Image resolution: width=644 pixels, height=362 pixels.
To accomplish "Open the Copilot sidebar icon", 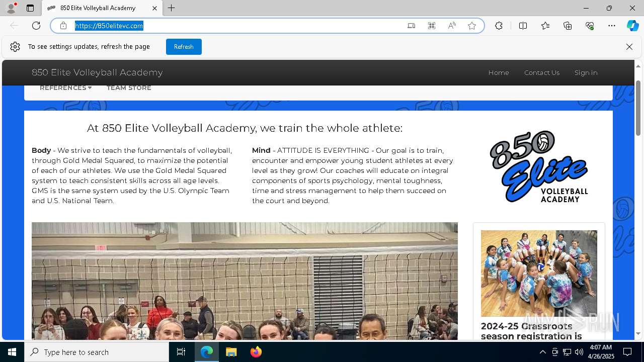I will click(632, 26).
